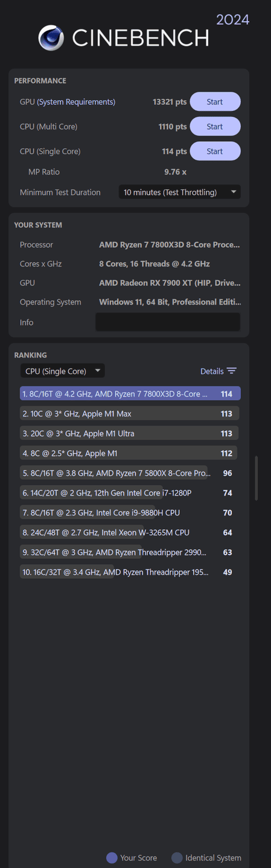Open the System Requirements link
The image size is (271, 868).
tap(76, 102)
